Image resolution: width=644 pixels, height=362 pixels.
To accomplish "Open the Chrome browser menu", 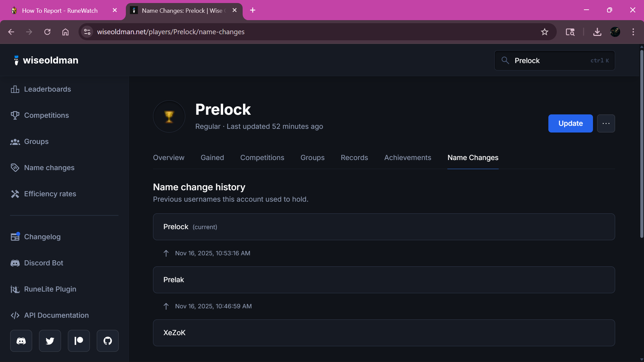I will (x=633, y=32).
